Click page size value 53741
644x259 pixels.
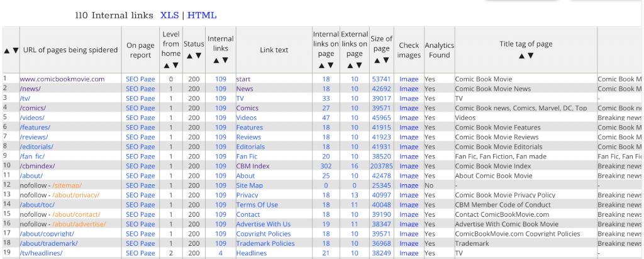tap(382, 79)
